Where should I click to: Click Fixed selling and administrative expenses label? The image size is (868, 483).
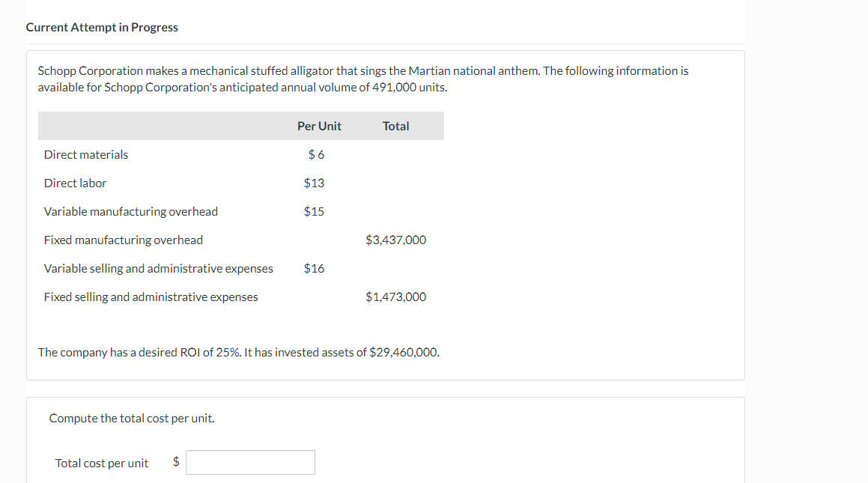pos(151,297)
